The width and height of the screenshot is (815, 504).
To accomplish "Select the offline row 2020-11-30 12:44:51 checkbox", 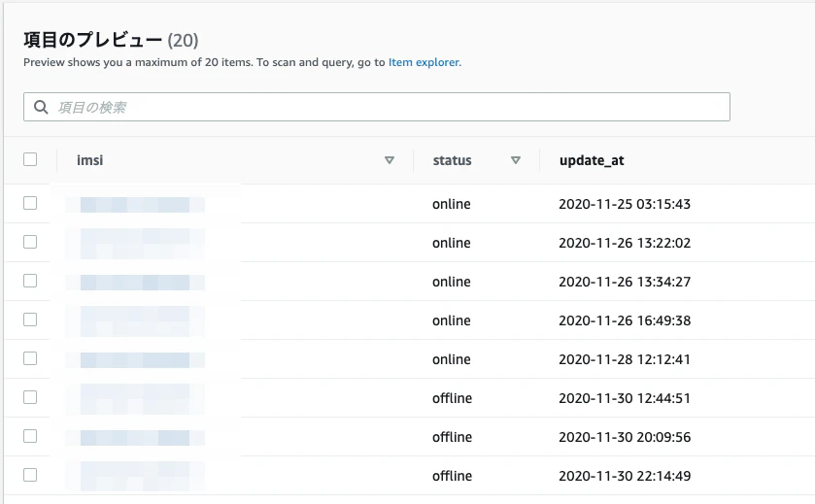I will tap(30, 397).
